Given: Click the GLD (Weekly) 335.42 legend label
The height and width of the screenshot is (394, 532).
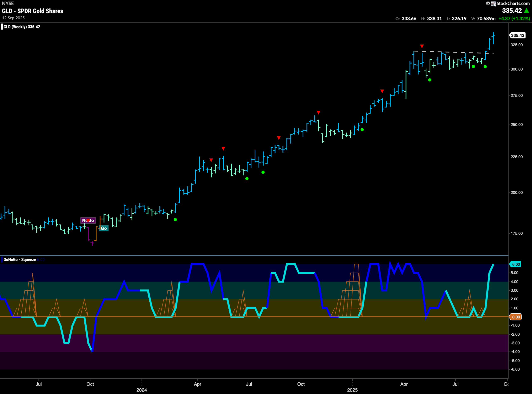Looking at the screenshot, I should pyautogui.click(x=22, y=27).
